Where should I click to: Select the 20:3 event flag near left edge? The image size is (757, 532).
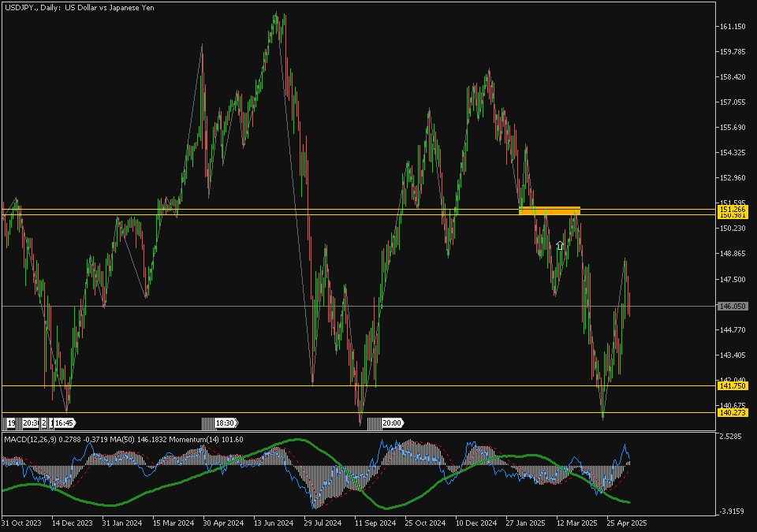(x=31, y=422)
